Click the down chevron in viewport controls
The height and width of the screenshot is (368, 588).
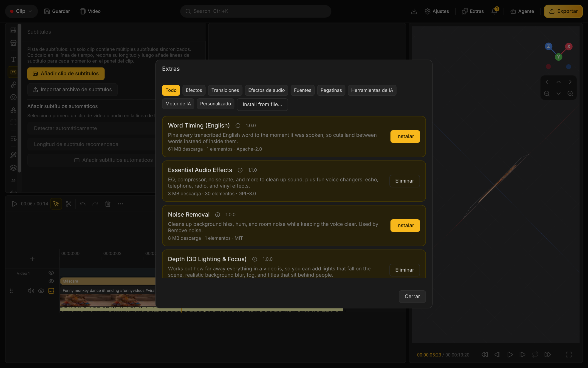pos(559,93)
